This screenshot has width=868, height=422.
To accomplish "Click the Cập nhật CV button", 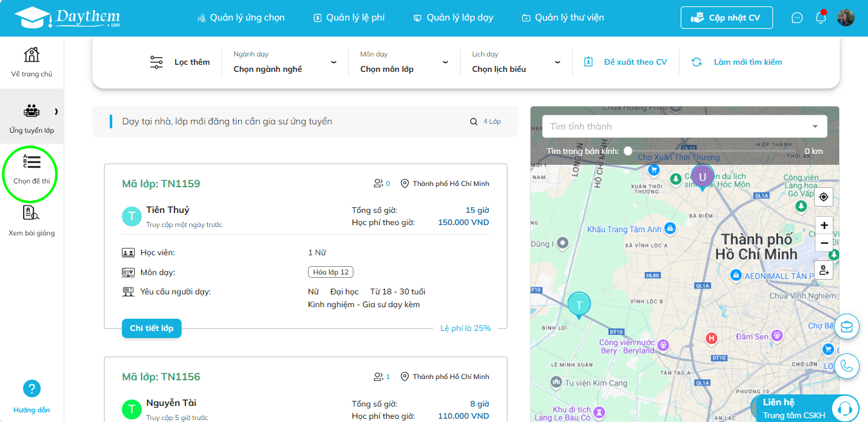I will [727, 18].
